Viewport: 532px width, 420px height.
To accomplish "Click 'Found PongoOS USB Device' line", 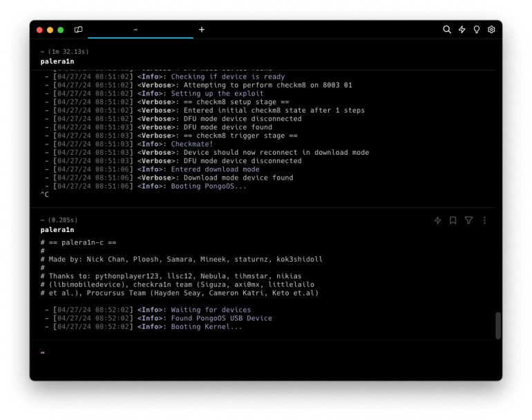I will point(222,318).
